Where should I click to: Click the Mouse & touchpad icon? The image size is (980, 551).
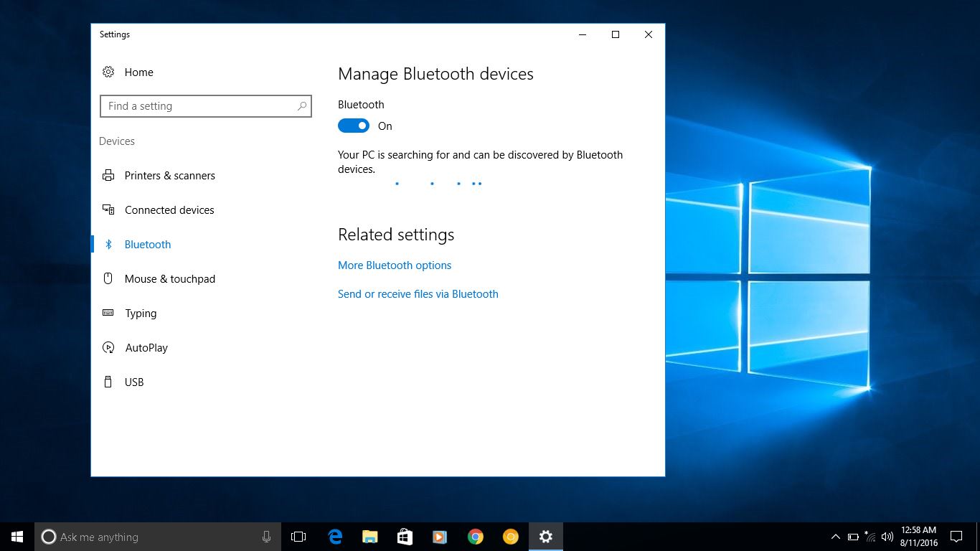tap(108, 278)
